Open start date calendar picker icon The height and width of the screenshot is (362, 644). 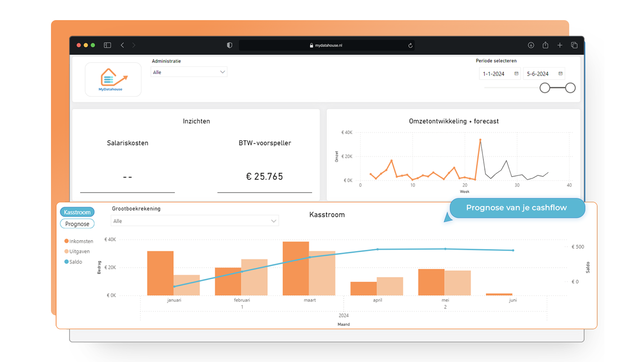[516, 74]
